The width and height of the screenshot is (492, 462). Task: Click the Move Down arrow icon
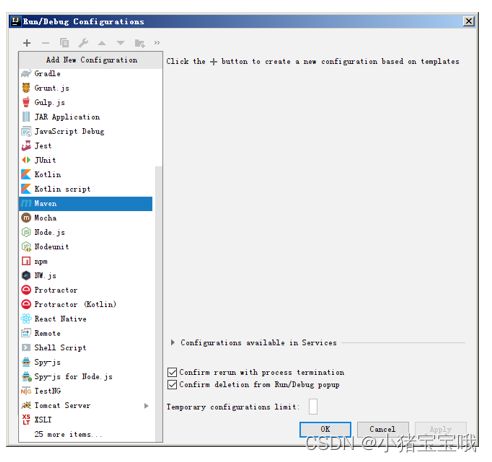120,43
